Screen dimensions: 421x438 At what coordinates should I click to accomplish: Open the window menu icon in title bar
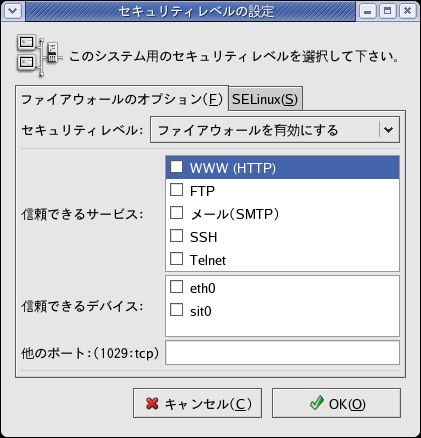[13, 11]
